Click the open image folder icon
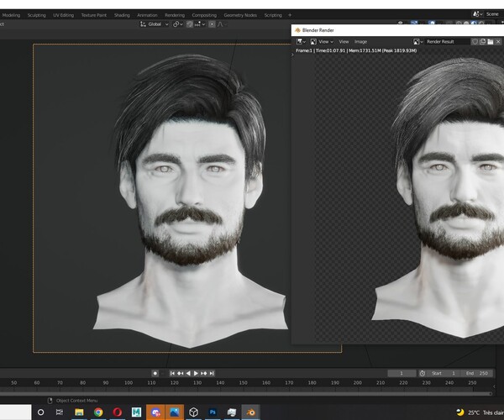The height and width of the screenshot is (420, 504). tap(491, 42)
